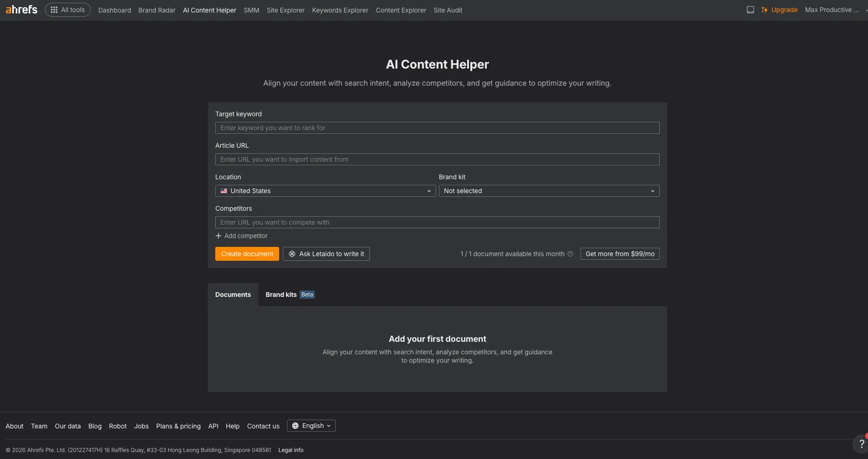Image resolution: width=868 pixels, height=459 pixels.
Task: Navigate to Site Explorer
Action: pyautogui.click(x=286, y=10)
